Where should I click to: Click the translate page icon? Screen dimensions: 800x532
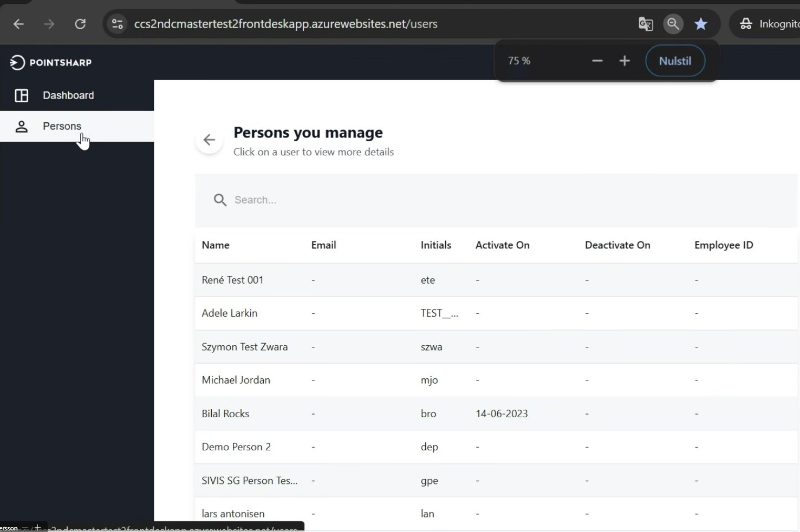[646, 24]
